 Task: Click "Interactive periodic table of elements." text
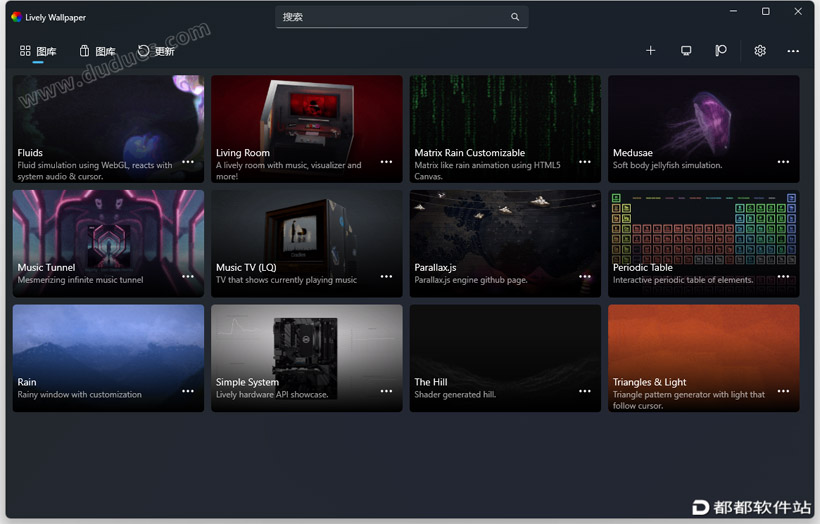tap(683, 280)
